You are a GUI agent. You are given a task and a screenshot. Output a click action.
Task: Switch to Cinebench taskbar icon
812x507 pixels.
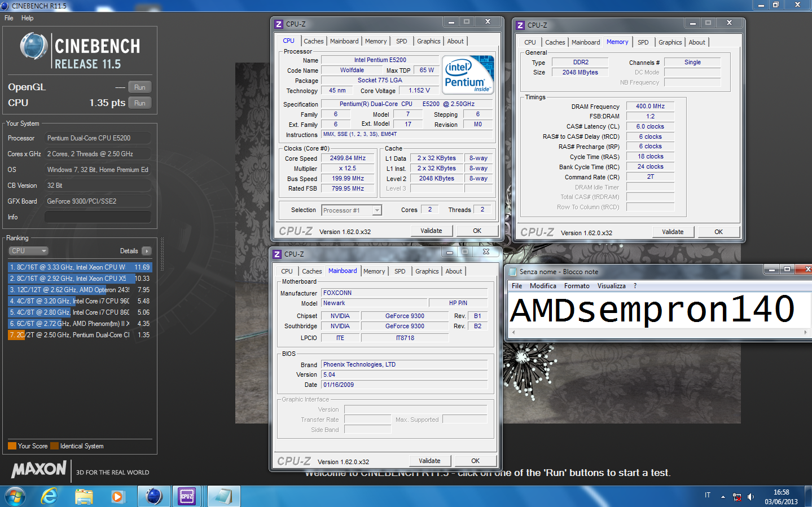tap(153, 496)
